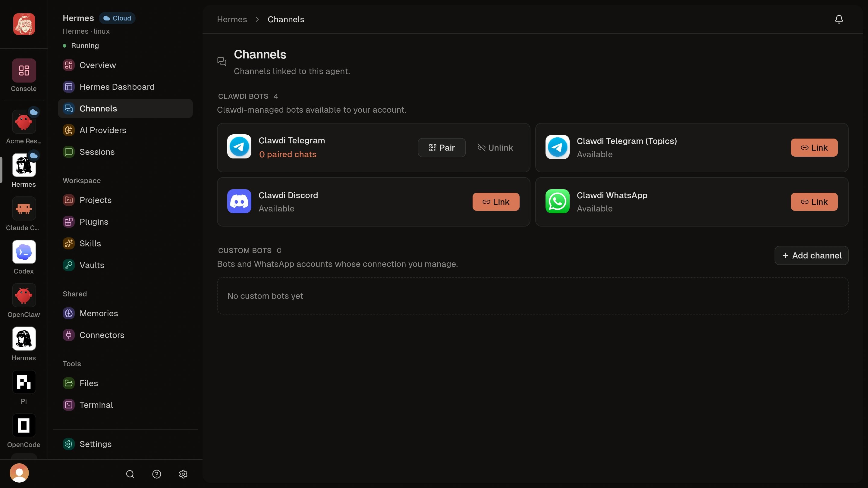
Task: Open Connectors under Shared
Action: pyautogui.click(x=125, y=335)
